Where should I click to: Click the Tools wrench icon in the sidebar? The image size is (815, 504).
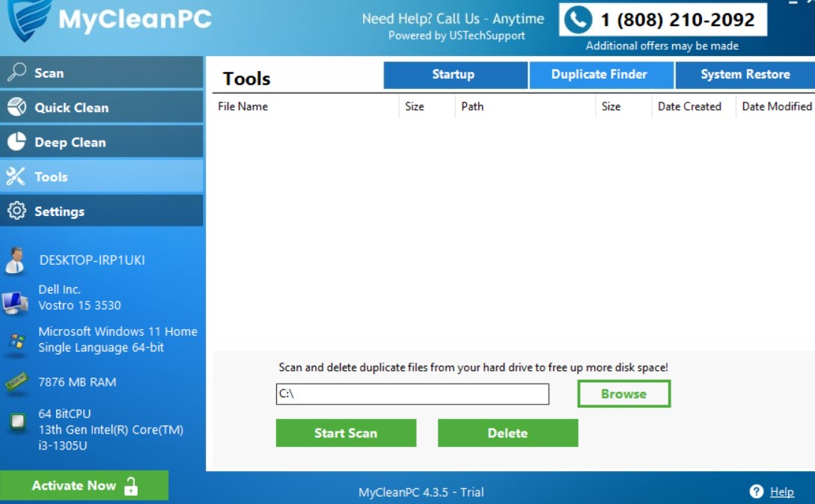(x=16, y=176)
